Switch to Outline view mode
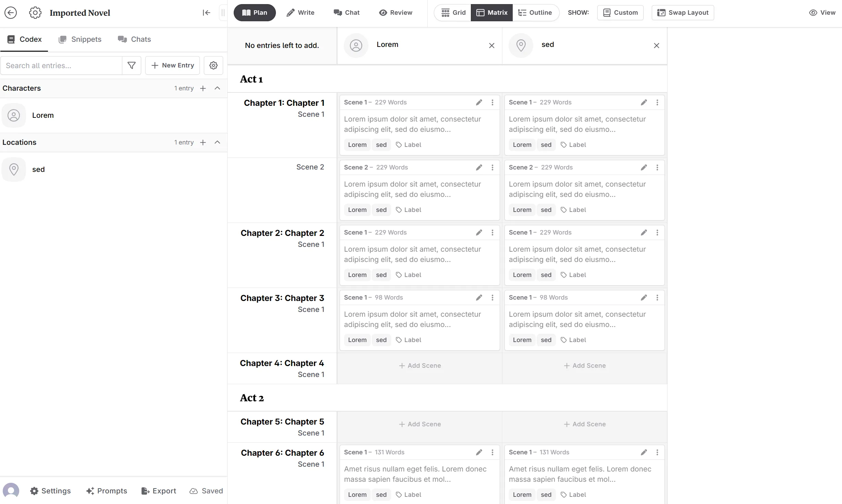Viewport: 842px width, 504px height. click(x=535, y=13)
